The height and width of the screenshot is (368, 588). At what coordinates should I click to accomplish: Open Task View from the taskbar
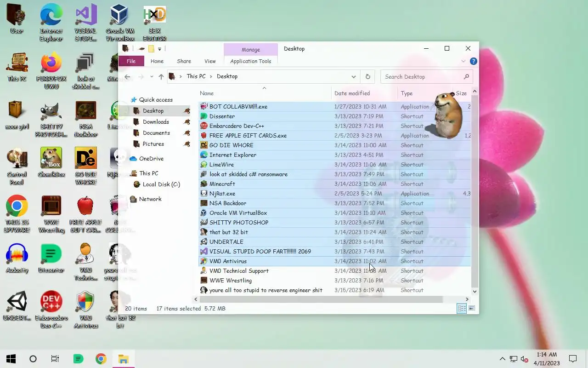55,359
